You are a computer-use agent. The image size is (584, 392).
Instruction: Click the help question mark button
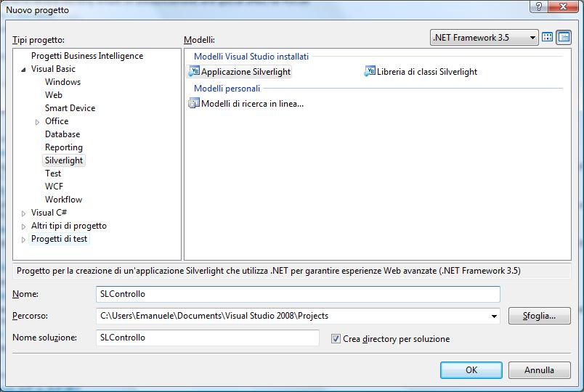(538, 7)
